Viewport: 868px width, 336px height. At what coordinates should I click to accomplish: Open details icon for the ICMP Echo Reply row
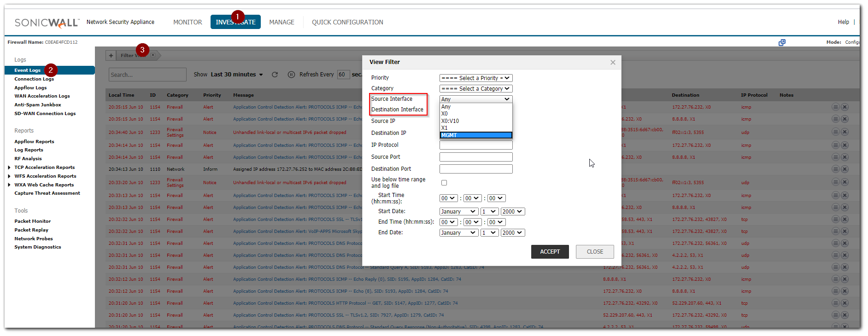click(835, 279)
